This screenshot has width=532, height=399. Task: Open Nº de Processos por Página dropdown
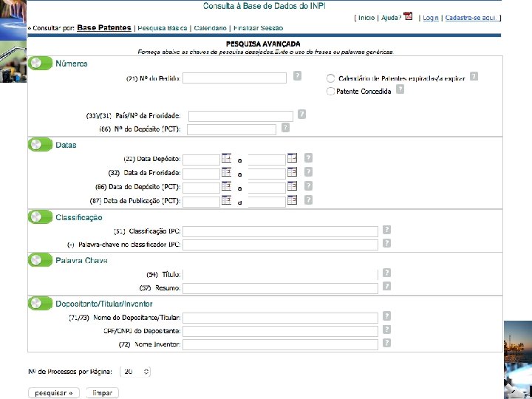pos(135,372)
